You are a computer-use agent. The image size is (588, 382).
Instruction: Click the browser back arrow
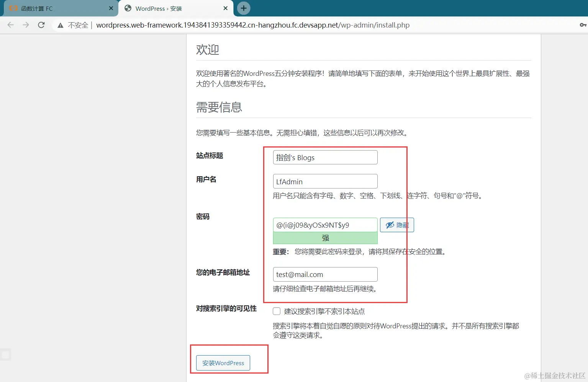click(10, 25)
